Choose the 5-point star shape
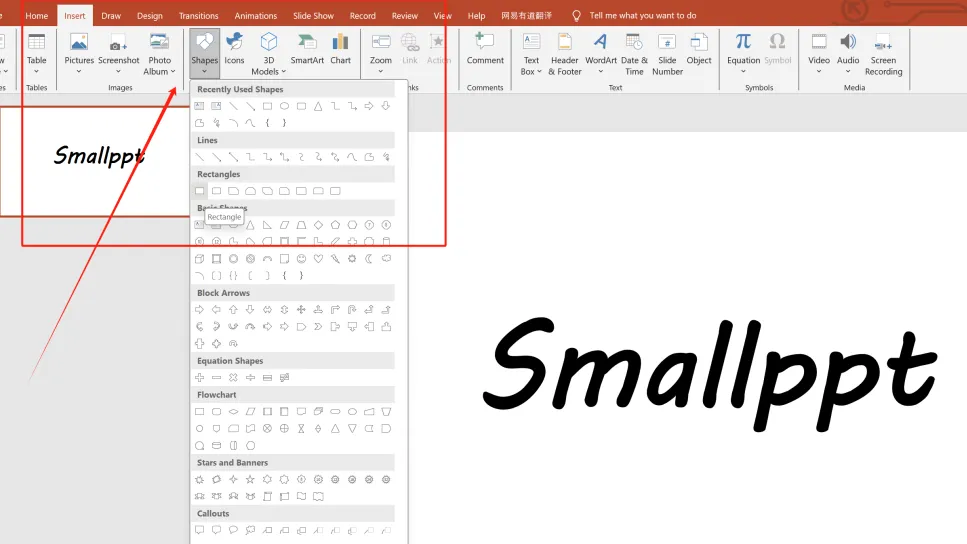The width and height of the screenshot is (967, 544). click(x=250, y=479)
